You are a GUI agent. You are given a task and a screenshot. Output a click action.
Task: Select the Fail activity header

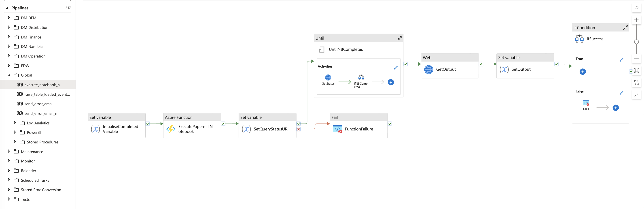click(358, 117)
